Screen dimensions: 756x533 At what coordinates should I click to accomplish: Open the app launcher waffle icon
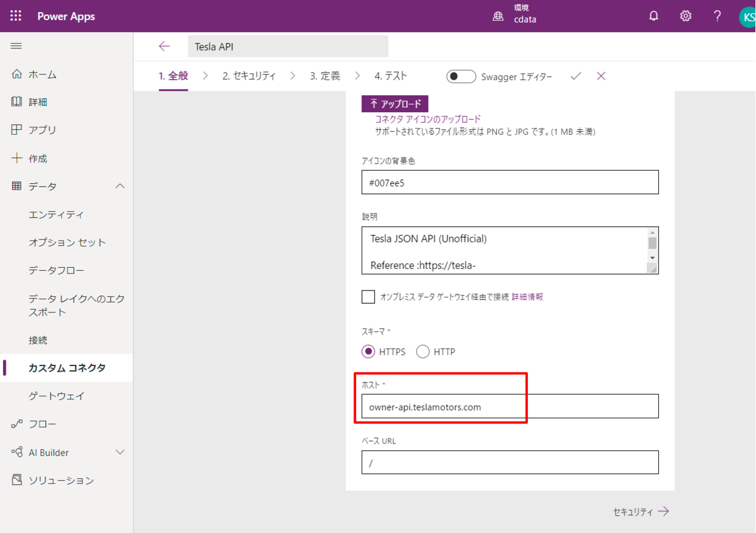point(16,16)
